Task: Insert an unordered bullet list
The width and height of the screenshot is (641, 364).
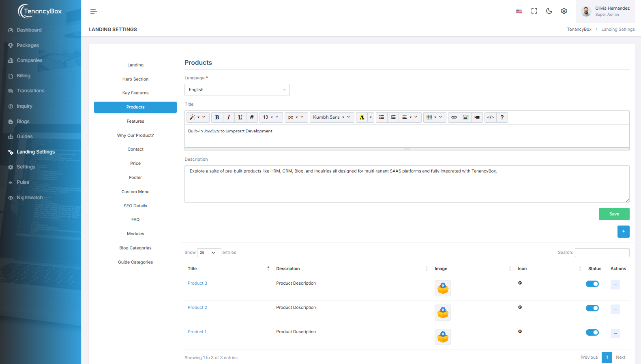Action: click(x=382, y=117)
